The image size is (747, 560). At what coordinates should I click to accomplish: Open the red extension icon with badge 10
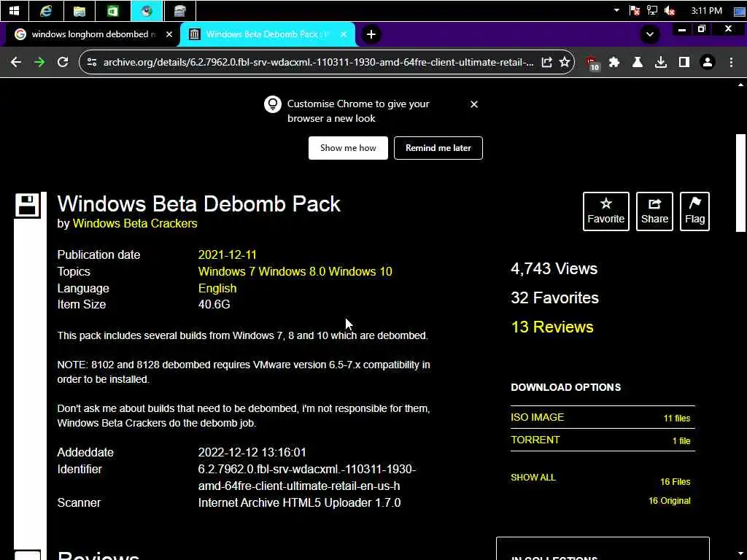pos(592,63)
